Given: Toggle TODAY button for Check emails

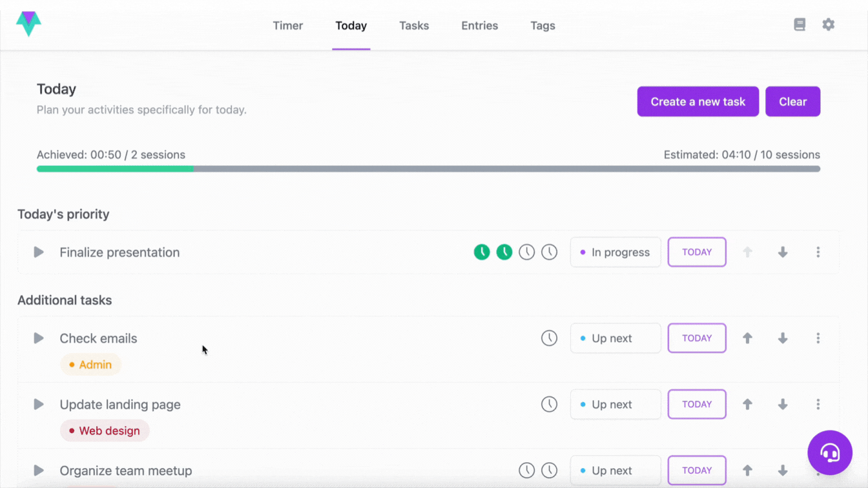Looking at the screenshot, I should tap(697, 338).
